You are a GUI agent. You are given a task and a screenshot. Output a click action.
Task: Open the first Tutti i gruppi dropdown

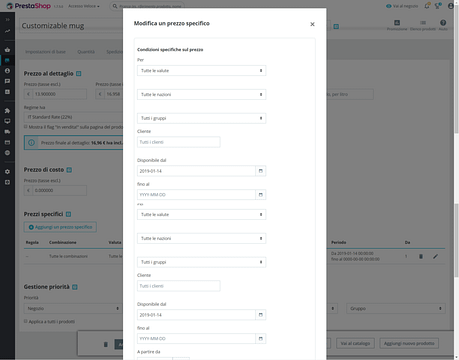pyautogui.click(x=202, y=118)
